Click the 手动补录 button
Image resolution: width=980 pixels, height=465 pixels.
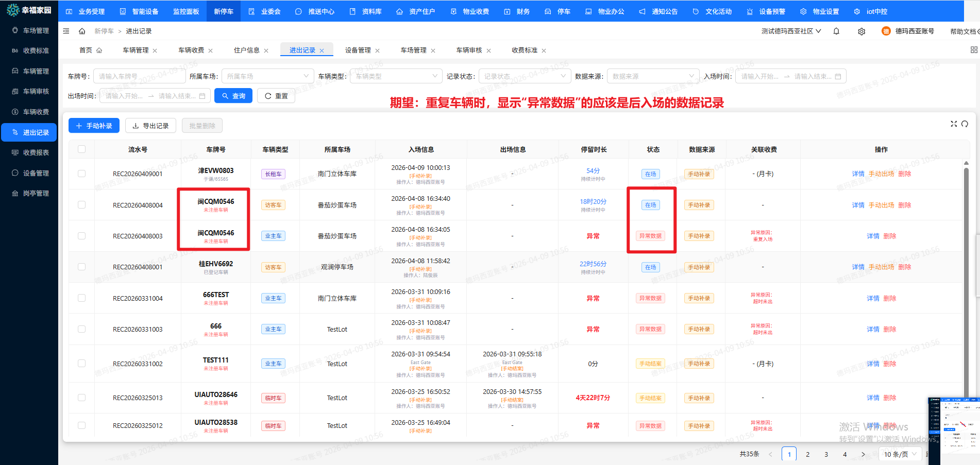click(94, 126)
